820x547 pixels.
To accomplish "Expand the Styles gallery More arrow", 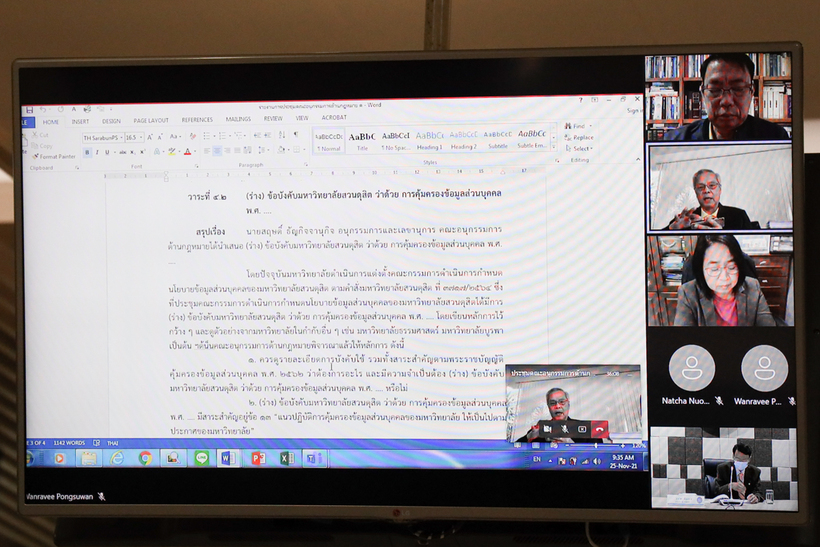I will 554,147.
